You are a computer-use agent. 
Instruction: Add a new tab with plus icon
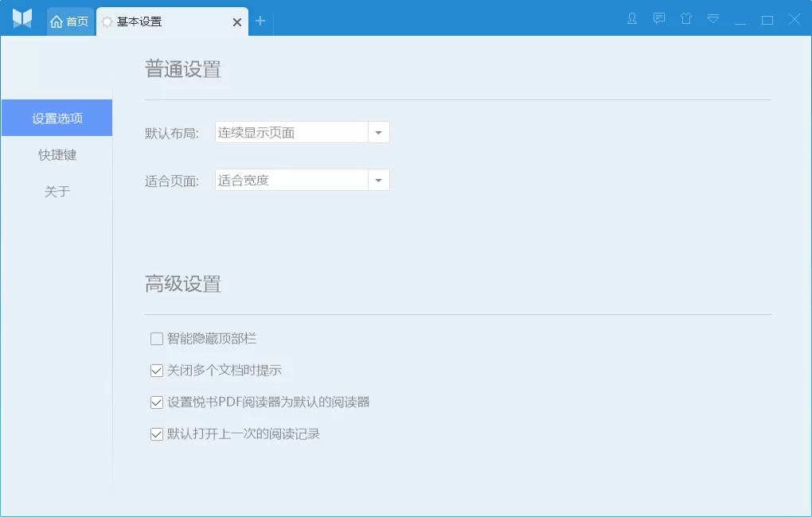coord(260,21)
